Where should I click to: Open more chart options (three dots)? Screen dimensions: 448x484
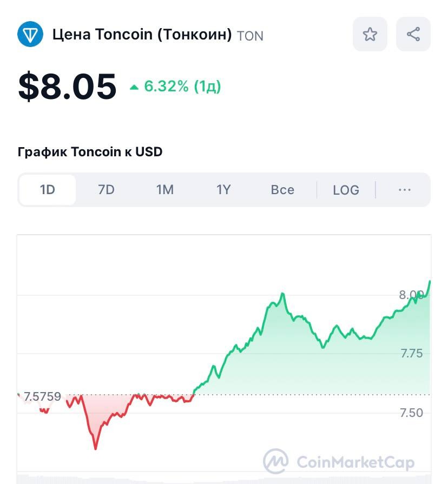pyautogui.click(x=404, y=190)
